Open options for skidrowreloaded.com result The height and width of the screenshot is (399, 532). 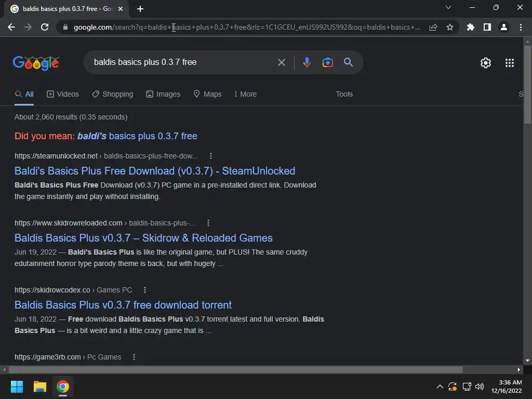(x=208, y=223)
